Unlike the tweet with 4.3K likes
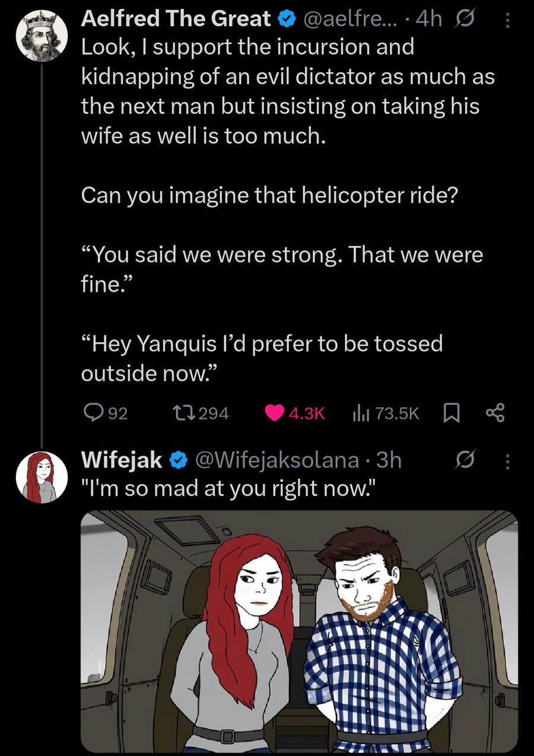The image size is (534, 756). 274,413
